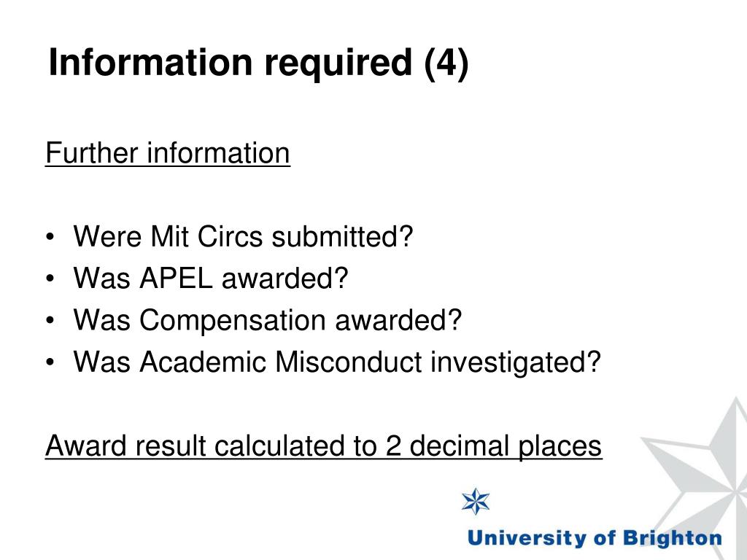The height and width of the screenshot is (560, 747).
Task: Click the bullet before APEL question
Action: pos(50,279)
